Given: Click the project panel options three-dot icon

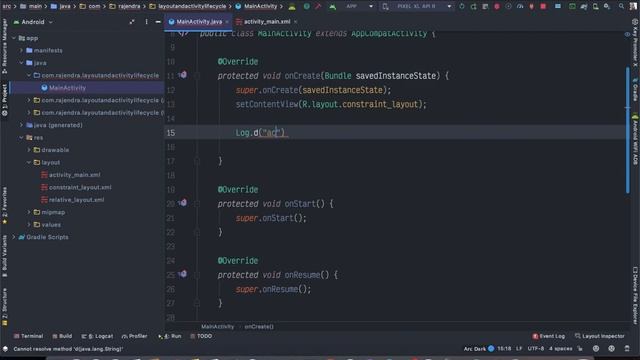Looking at the screenshot, I should [x=146, y=22].
